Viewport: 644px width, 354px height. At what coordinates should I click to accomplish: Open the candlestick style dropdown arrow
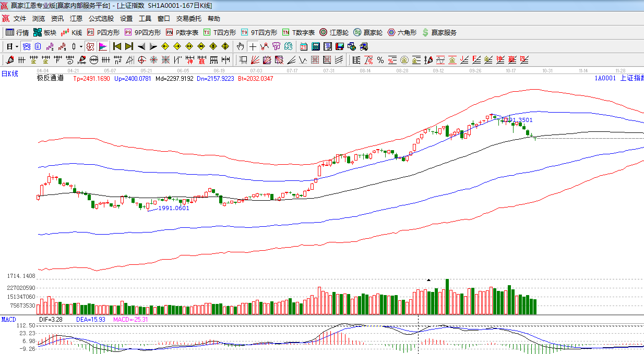point(81,46)
